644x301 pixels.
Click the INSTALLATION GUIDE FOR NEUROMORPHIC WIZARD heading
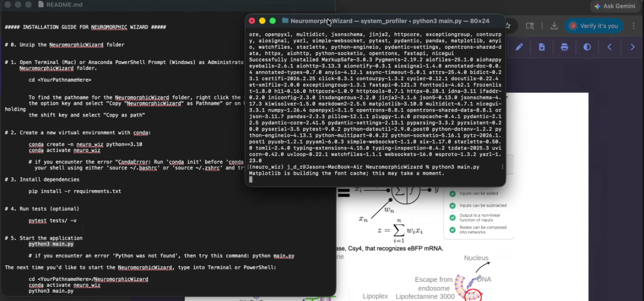coord(86,27)
